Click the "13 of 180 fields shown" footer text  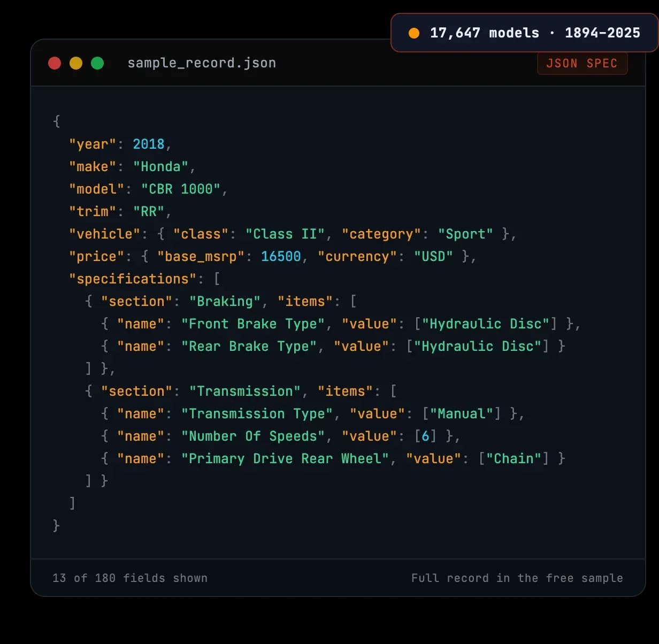(x=130, y=578)
